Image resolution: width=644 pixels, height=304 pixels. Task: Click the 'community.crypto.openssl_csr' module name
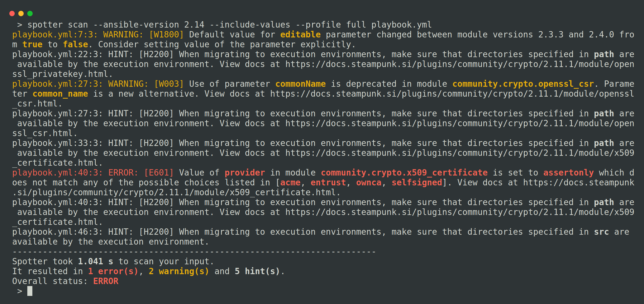(523, 84)
